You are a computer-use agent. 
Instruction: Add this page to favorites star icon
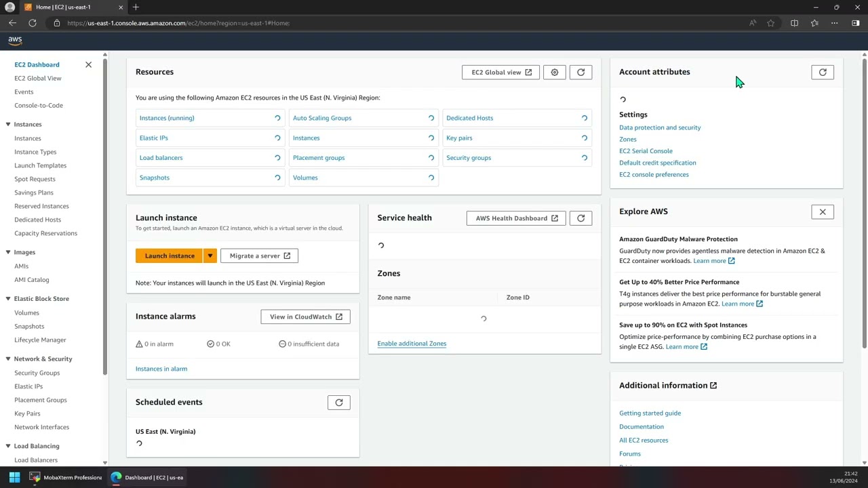[x=771, y=23]
